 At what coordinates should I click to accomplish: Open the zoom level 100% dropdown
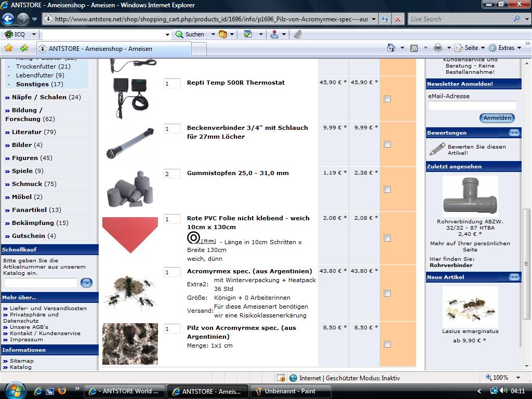pos(503,378)
